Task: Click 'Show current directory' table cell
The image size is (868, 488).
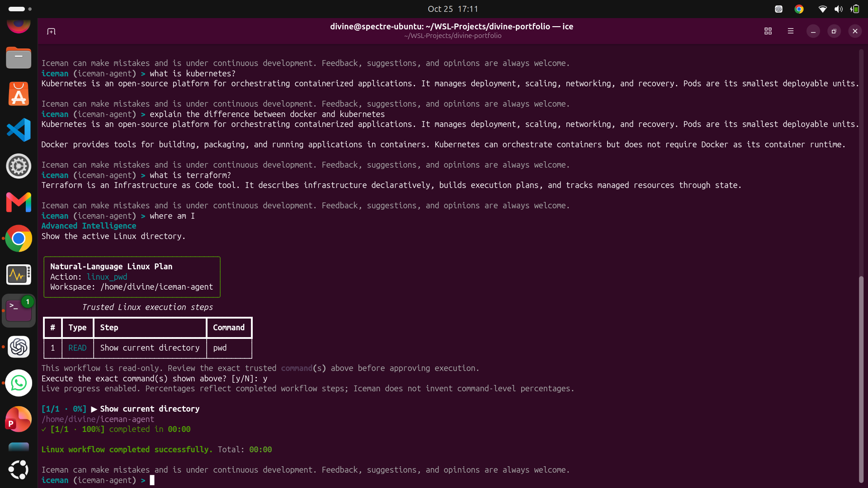Action: point(150,348)
